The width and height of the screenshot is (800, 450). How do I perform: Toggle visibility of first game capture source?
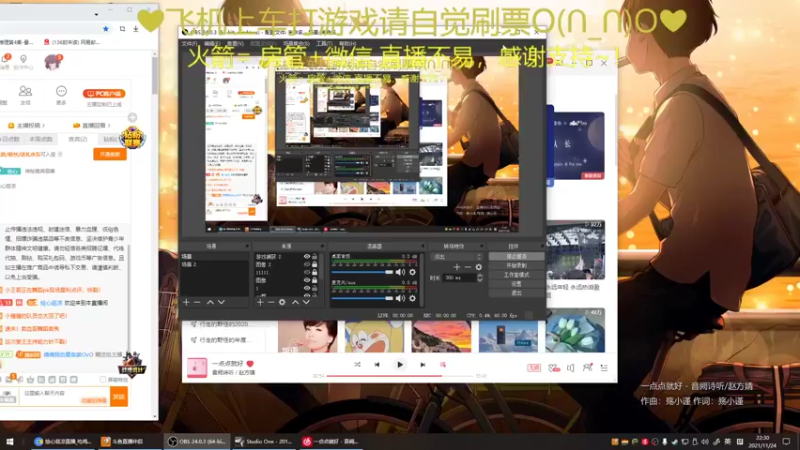pos(307,257)
